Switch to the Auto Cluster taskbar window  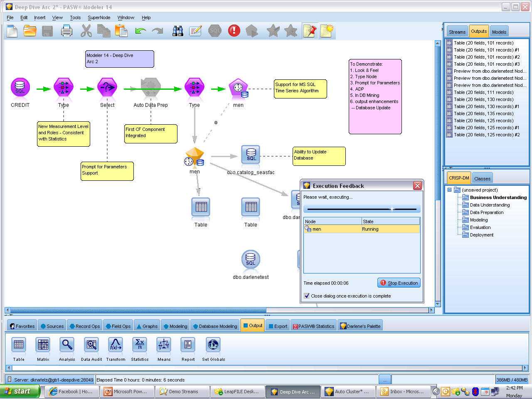click(x=348, y=392)
